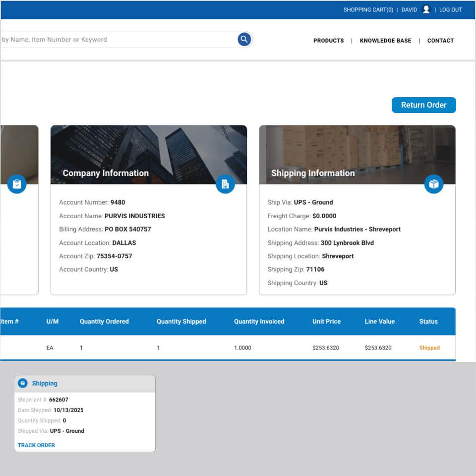Click the Quantity Ordered column header
The width and height of the screenshot is (476, 476).
click(x=104, y=321)
